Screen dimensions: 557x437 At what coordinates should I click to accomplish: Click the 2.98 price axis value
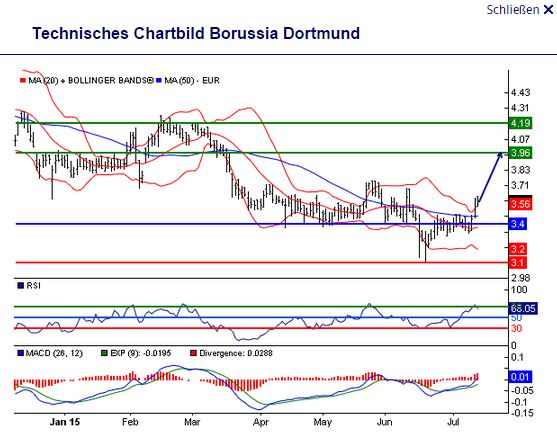(520, 278)
